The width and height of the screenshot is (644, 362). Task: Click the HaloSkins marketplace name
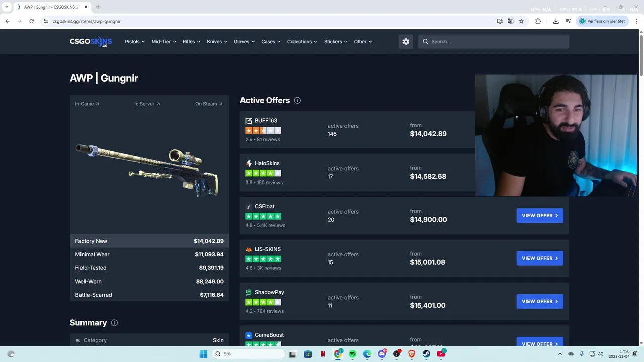(267, 163)
